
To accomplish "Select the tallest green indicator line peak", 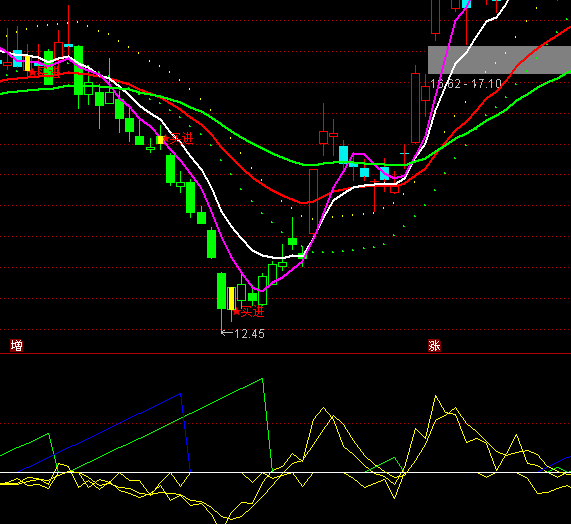I will [262, 379].
